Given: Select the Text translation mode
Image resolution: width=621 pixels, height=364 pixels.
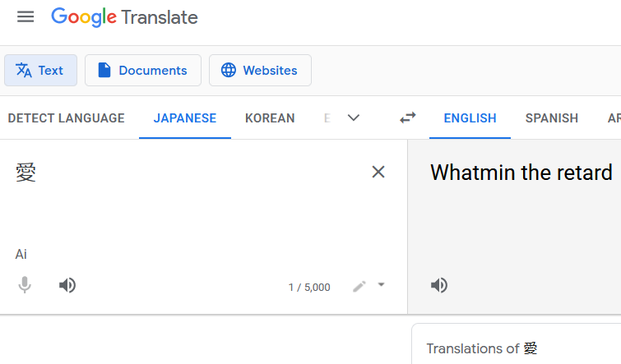Looking at the screenshot, I should point(41,71).
